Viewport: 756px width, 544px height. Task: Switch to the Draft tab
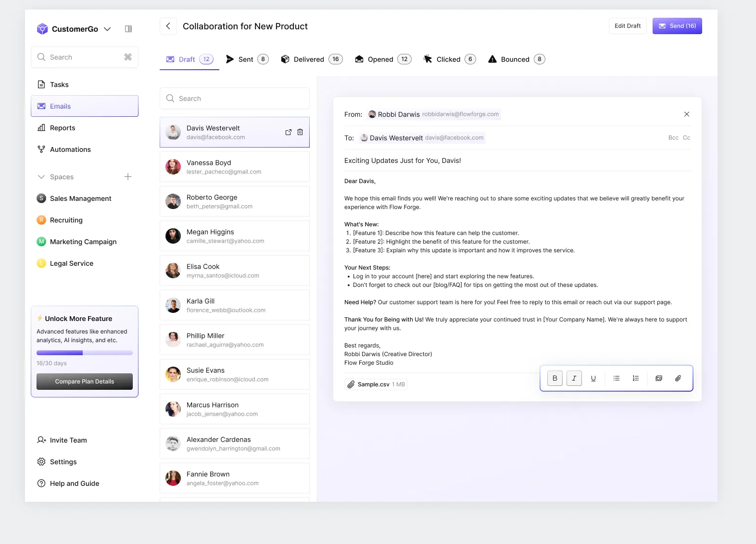click(189, 60)
